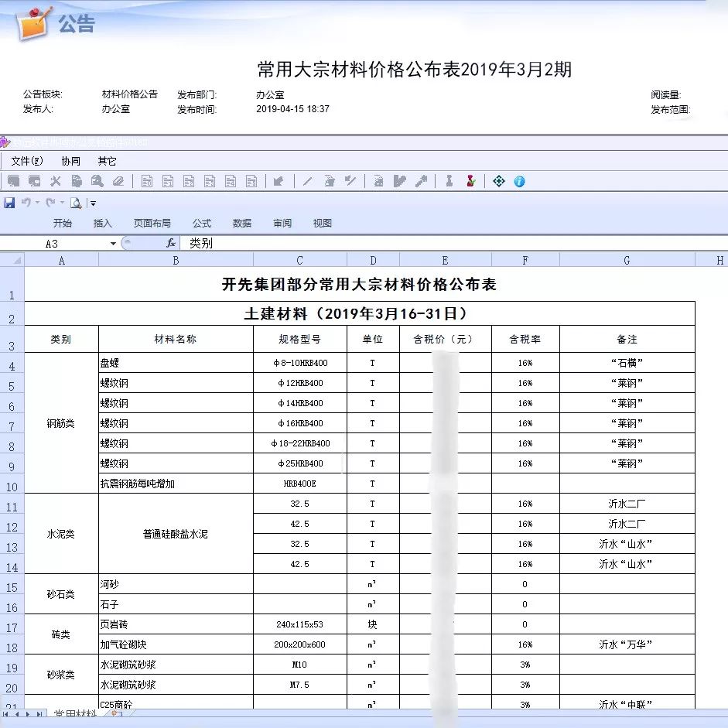Expand the Name Box dropdown arrow

(113, 244)
